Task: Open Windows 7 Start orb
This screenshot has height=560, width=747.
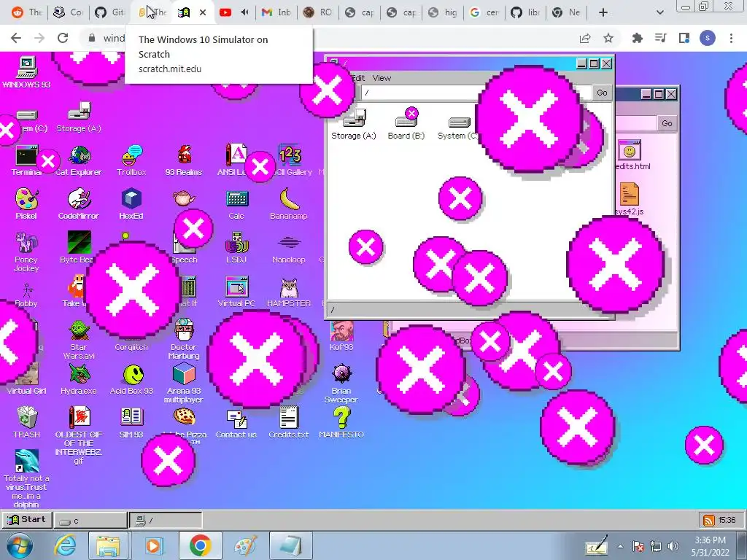Action: click(x=20, y=545)
